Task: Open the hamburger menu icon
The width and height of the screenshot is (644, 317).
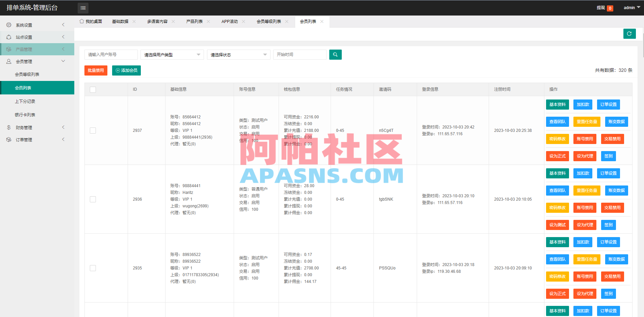Action: pyautogui.click(x=83, y=8)
